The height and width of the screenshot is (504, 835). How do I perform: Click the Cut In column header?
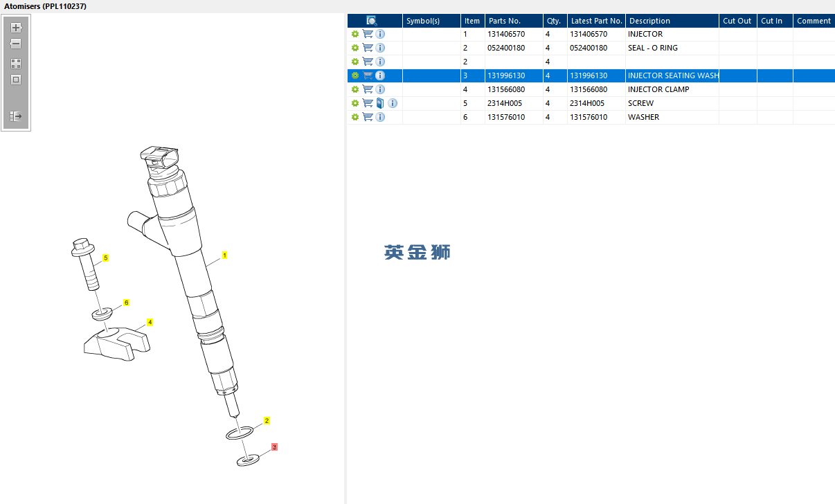click(775, 21)
